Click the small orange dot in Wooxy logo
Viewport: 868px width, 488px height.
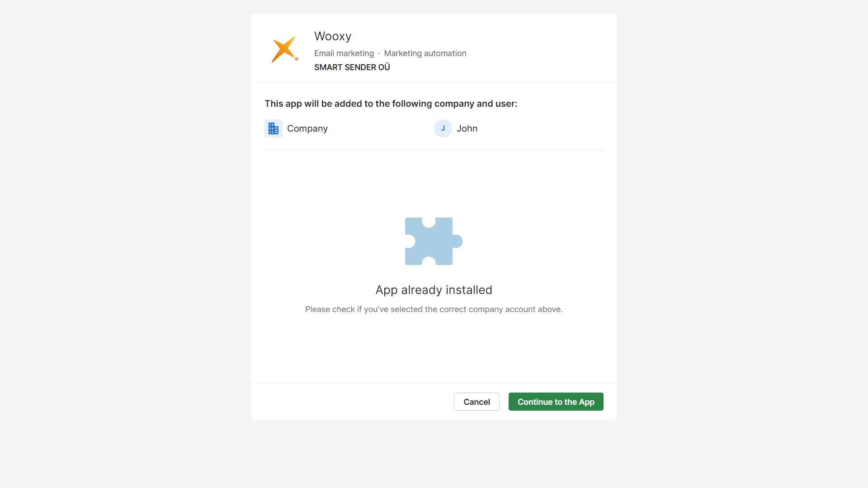[297, 59]
